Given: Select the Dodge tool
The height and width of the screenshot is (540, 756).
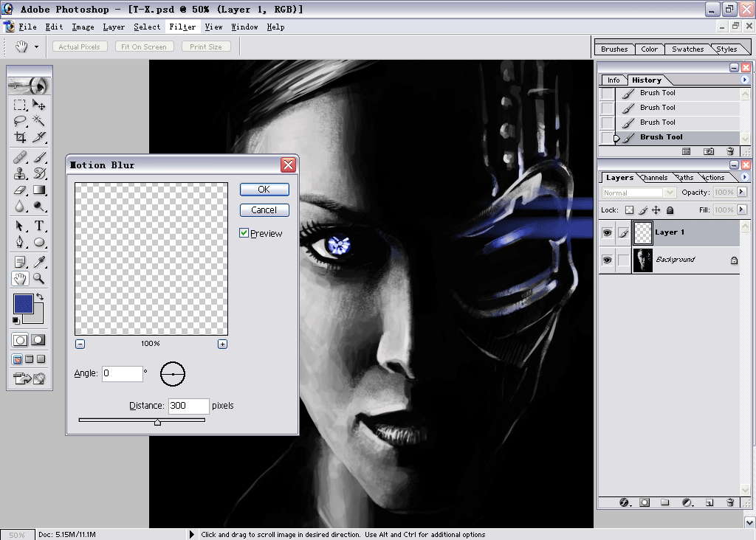Looking at the screenshot, I should [x=39, y=206].
